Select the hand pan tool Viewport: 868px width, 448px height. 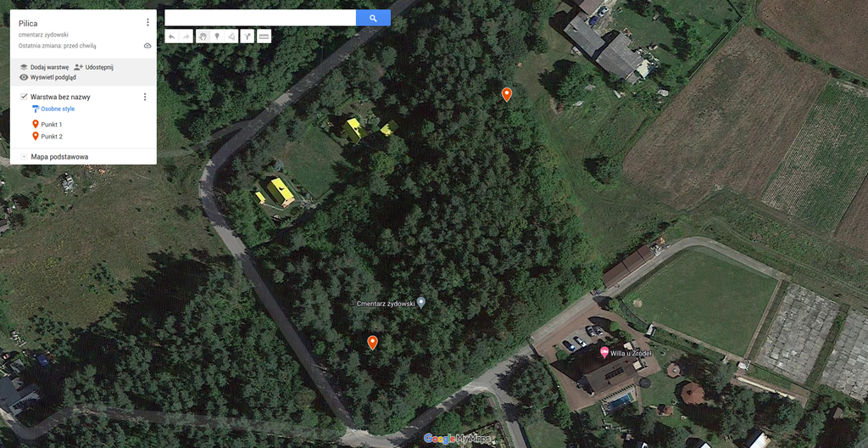(x=203, y=36)
